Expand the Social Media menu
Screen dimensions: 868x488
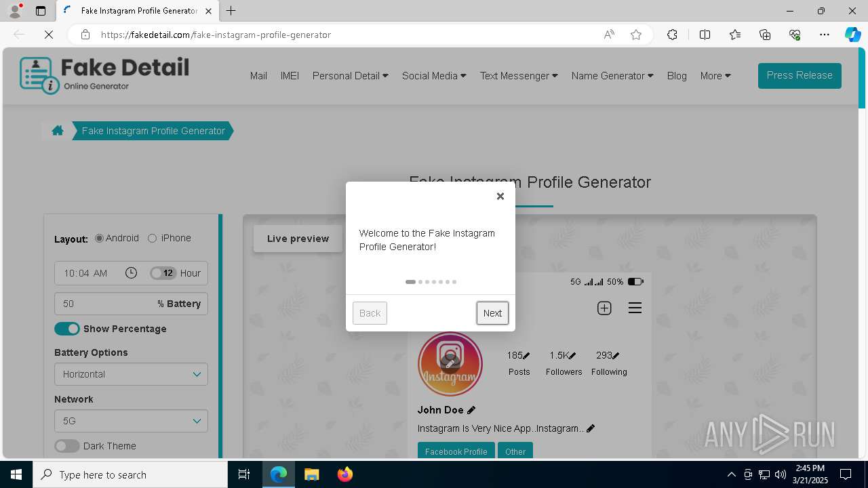click(x=434, y=76)
